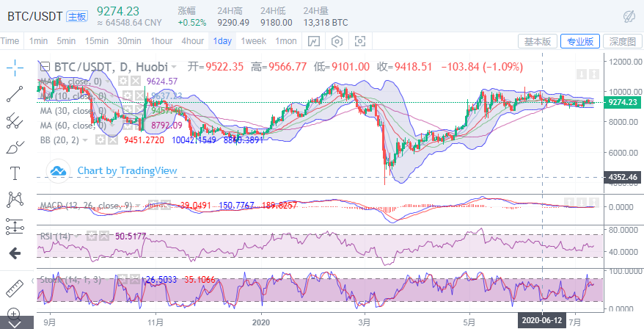Remove the RSI (14) indicator
644x329 pixels.
pyautogui.click(x=104, y=236)
